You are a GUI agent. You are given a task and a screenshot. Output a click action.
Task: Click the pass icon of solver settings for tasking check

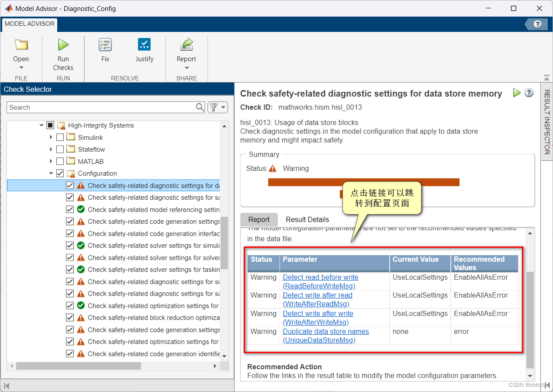coord(81,270)
